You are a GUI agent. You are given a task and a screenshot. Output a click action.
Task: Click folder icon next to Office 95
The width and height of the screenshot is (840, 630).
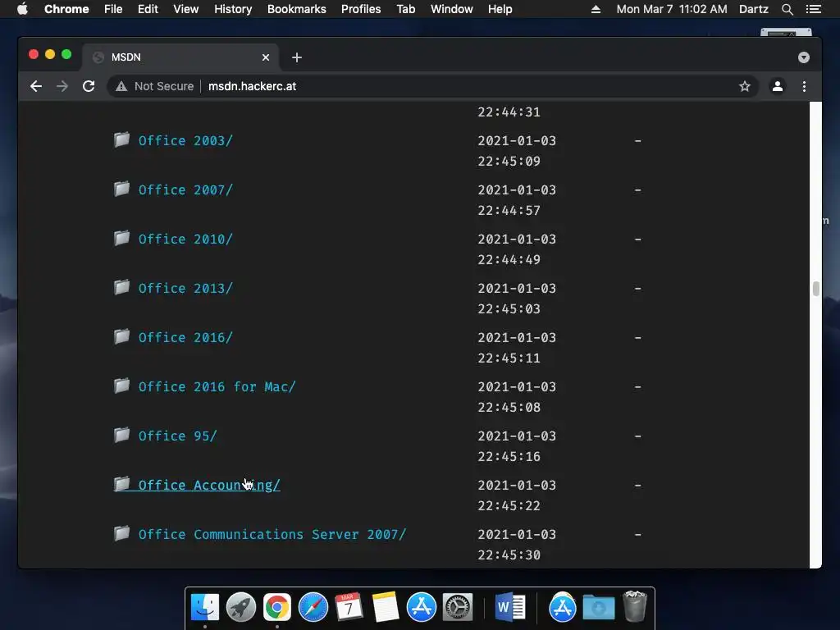(121, 435)
